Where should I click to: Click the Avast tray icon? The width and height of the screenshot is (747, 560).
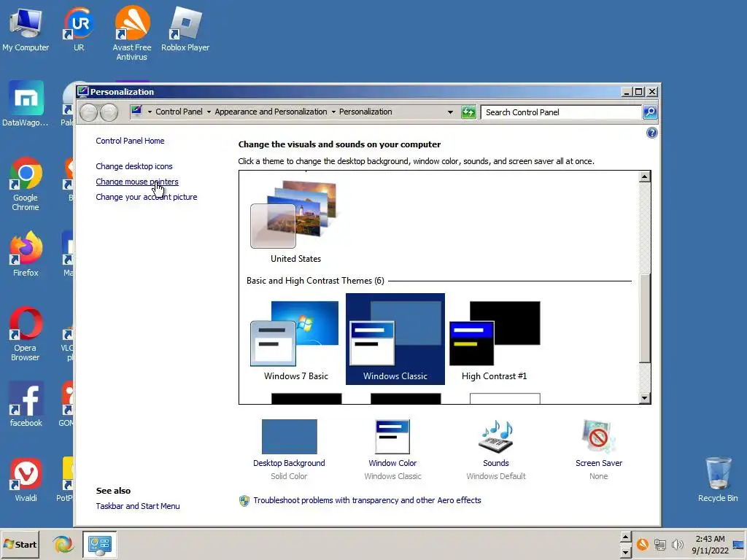(x=642, y=544)
